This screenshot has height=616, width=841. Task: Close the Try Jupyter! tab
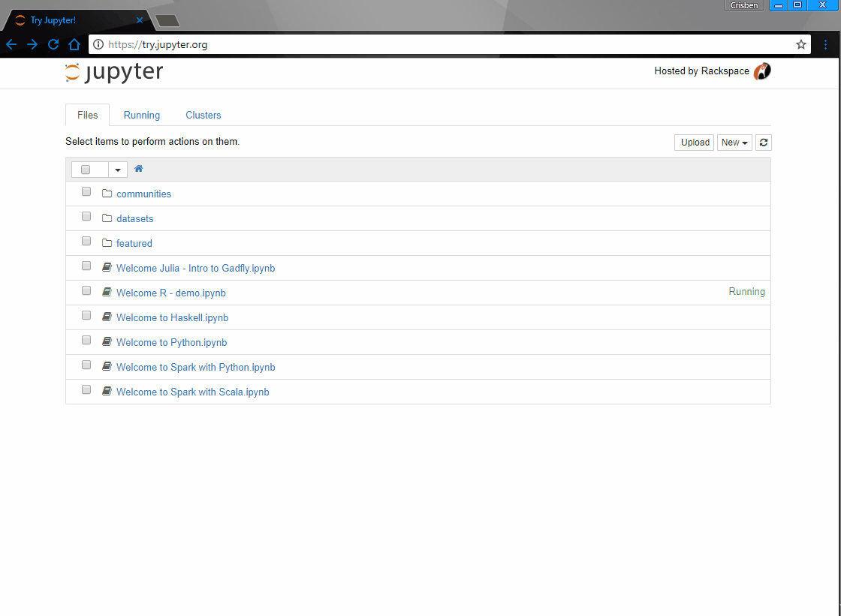pos(140,20)
